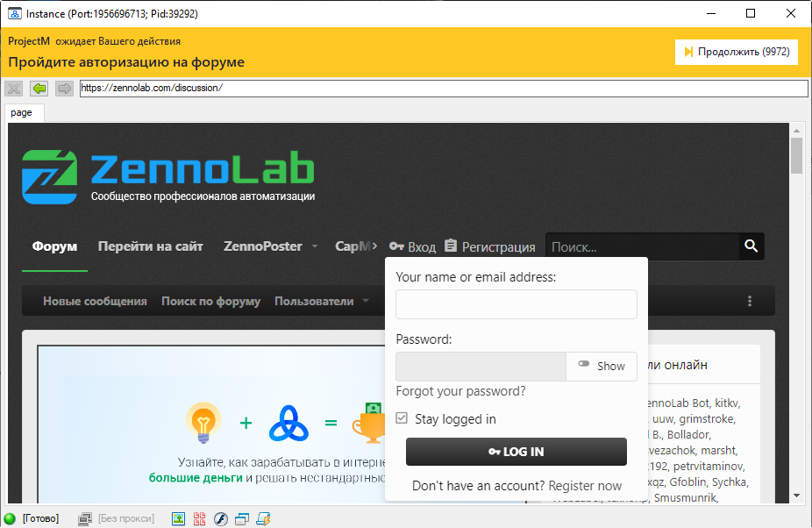Screen dimensions: 812x528
Task: Click the Flash plugin icon in status bar
Action: (221, 518)
